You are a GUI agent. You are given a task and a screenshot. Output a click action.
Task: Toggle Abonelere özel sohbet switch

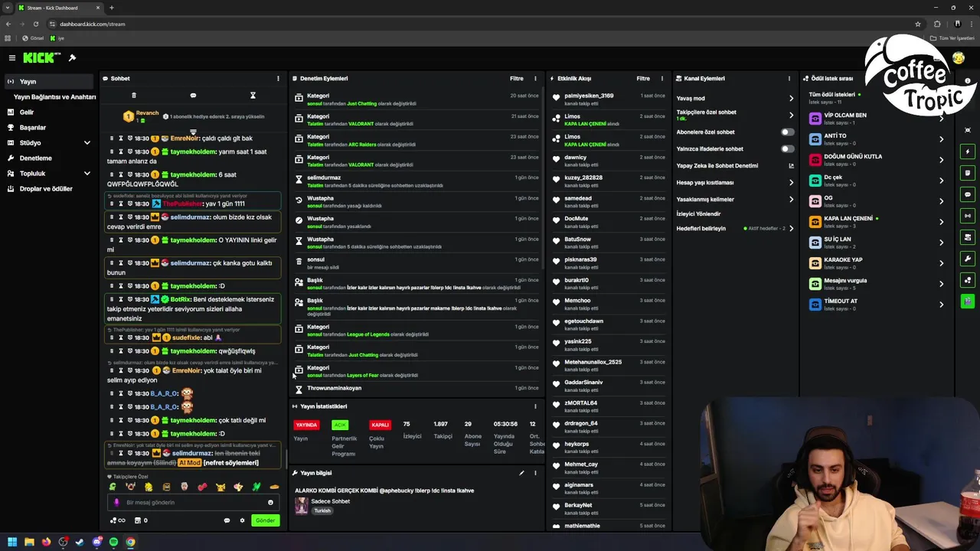pyautogui.click(x=787, y=132)
